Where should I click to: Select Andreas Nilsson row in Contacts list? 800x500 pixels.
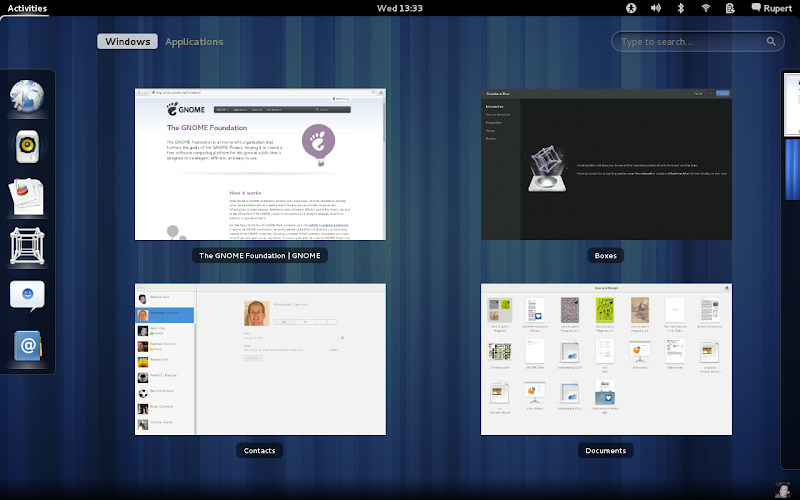[x=164, y=346]
